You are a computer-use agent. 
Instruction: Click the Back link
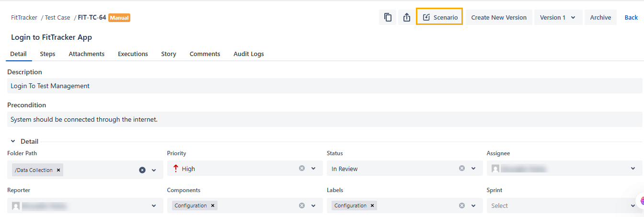[x=631, y=17]
